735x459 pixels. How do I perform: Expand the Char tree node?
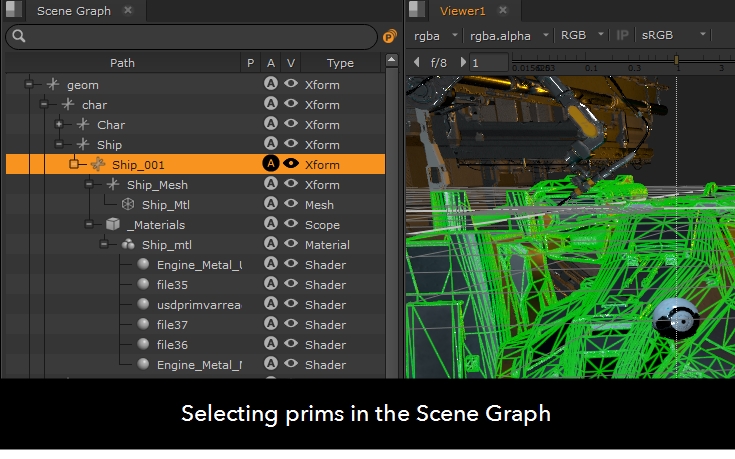click(59, 125)
